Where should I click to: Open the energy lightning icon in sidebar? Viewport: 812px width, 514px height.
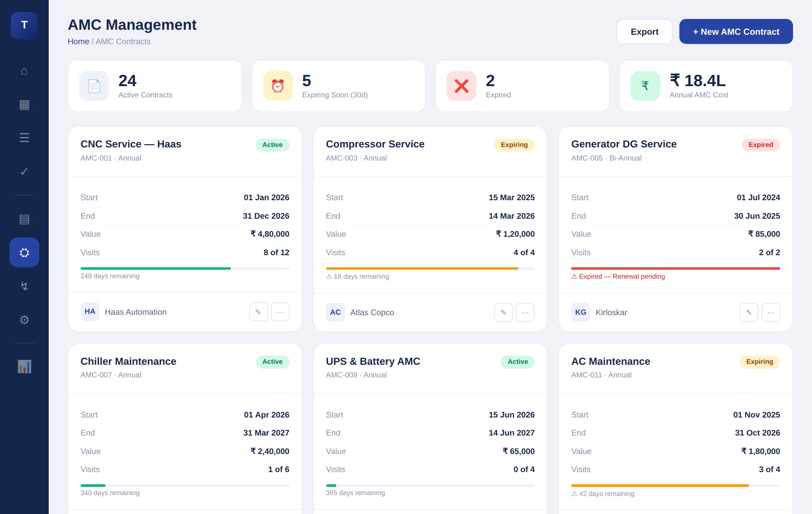pyautogui.click(x=24, y=286)
